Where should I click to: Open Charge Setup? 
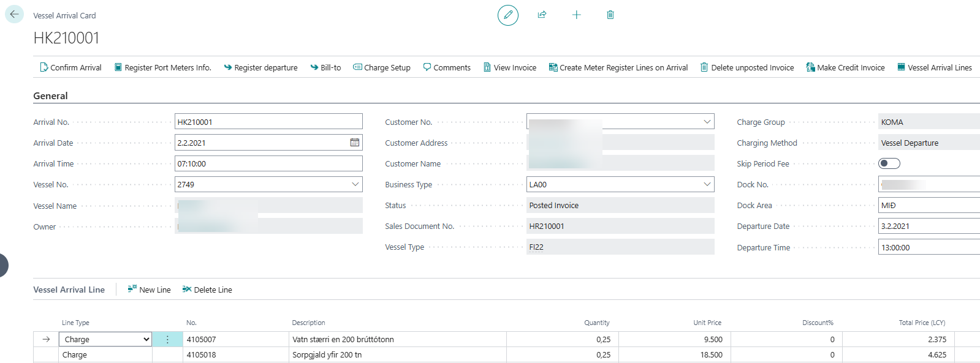tap(381, 67)
